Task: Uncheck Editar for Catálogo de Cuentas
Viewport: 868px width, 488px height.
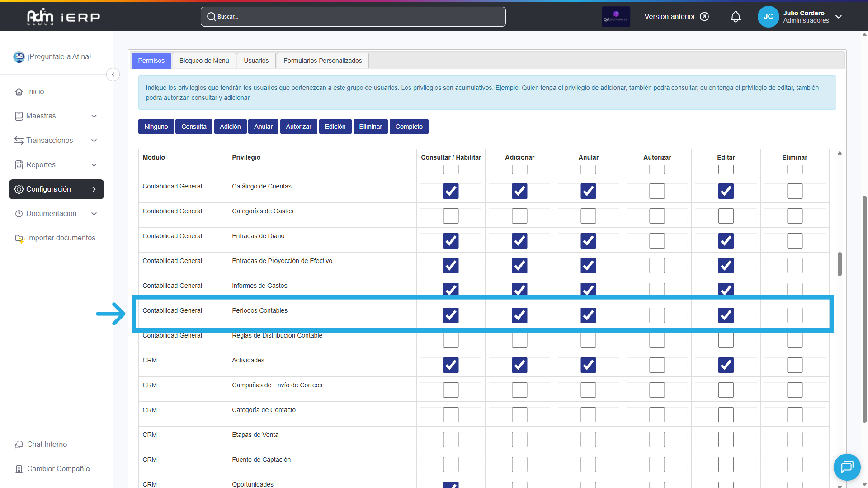Action: pyautogui.click(x=726, y=191)
